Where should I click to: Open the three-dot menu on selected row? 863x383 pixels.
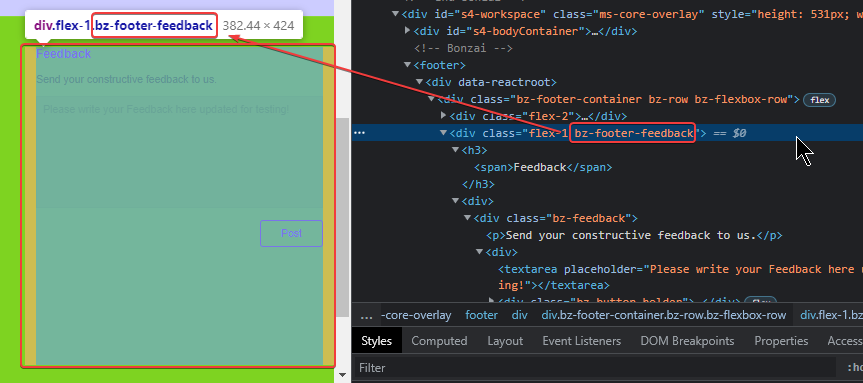[x=359, y=133]
